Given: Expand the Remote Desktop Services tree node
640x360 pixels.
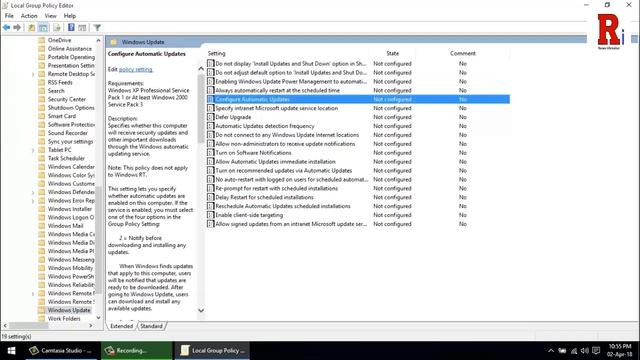Looking at the screenshot, I should pos(33,74).
